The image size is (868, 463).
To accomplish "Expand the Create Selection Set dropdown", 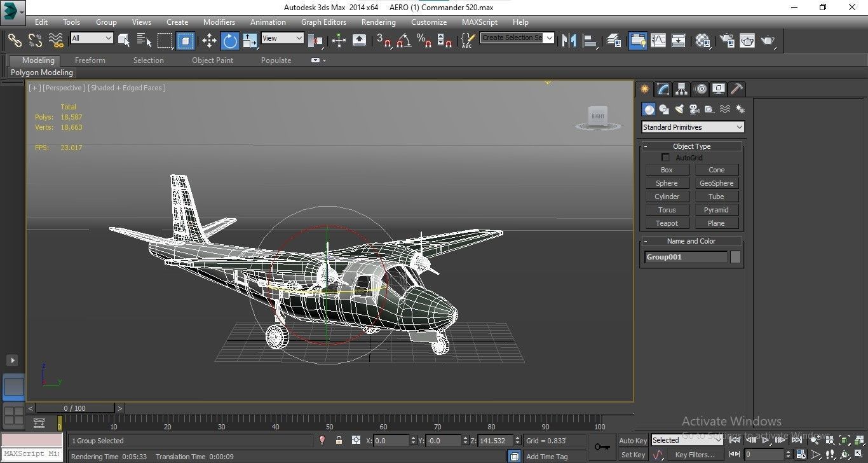I will [x=549, y=38].
